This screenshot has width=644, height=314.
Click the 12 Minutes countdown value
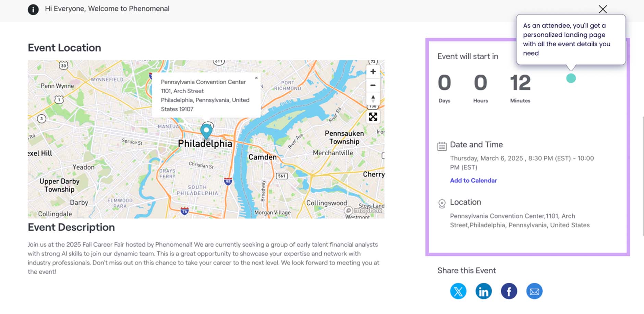point(520,83)
